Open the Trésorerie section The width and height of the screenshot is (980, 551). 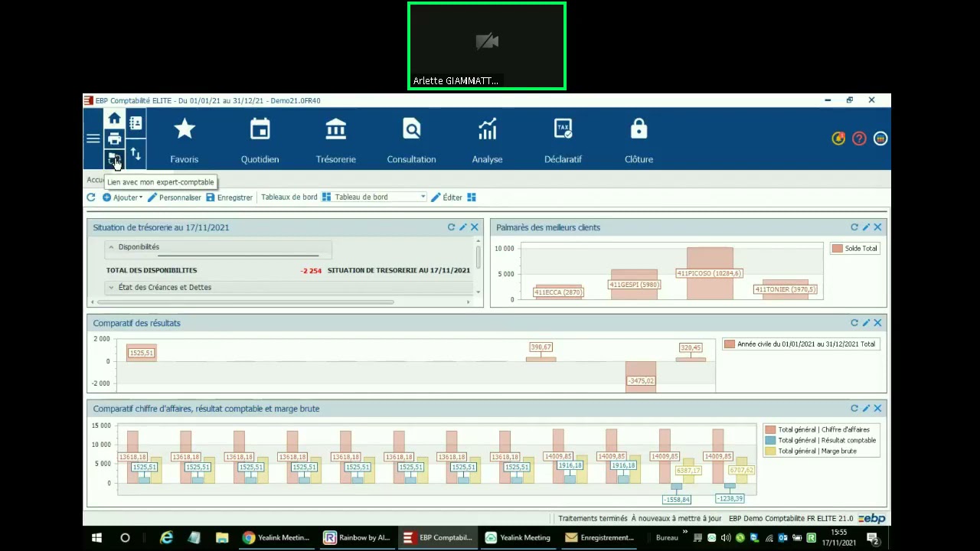point(335,141)
